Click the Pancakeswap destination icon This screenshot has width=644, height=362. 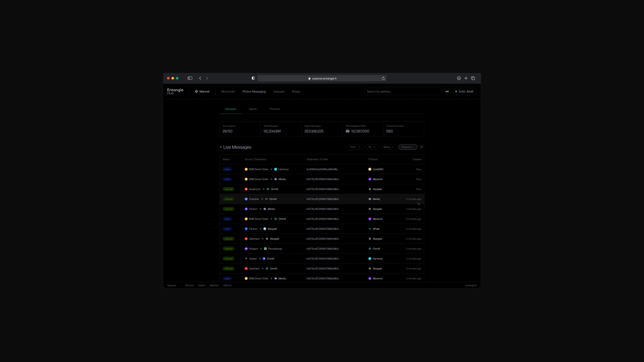(265, 249)
